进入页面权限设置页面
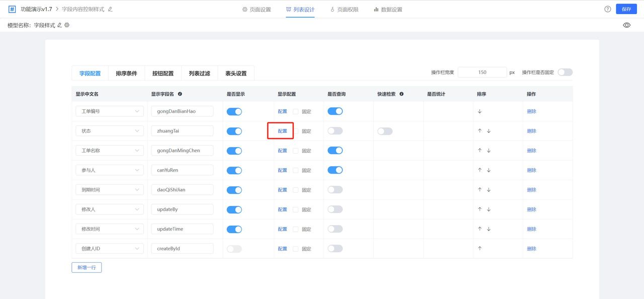 [344, 9]
